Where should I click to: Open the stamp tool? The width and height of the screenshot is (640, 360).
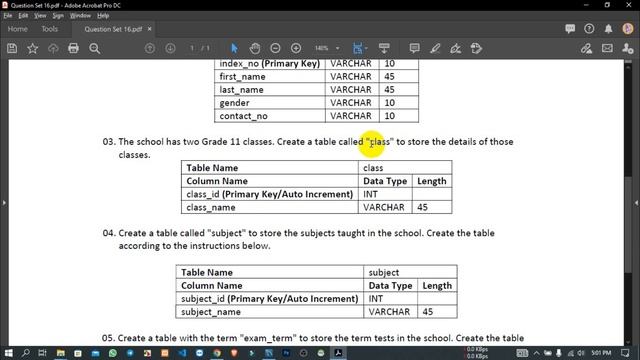click(476, 48)
